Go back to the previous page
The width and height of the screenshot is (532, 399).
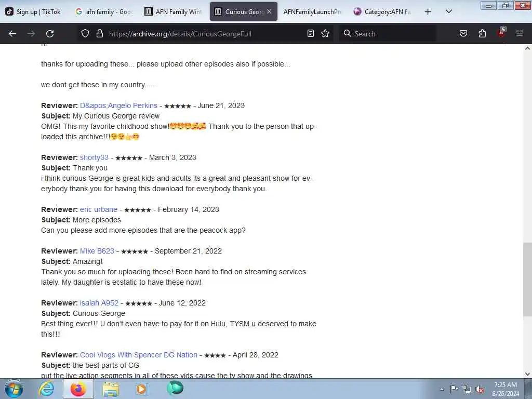click(x=12, y=34)
